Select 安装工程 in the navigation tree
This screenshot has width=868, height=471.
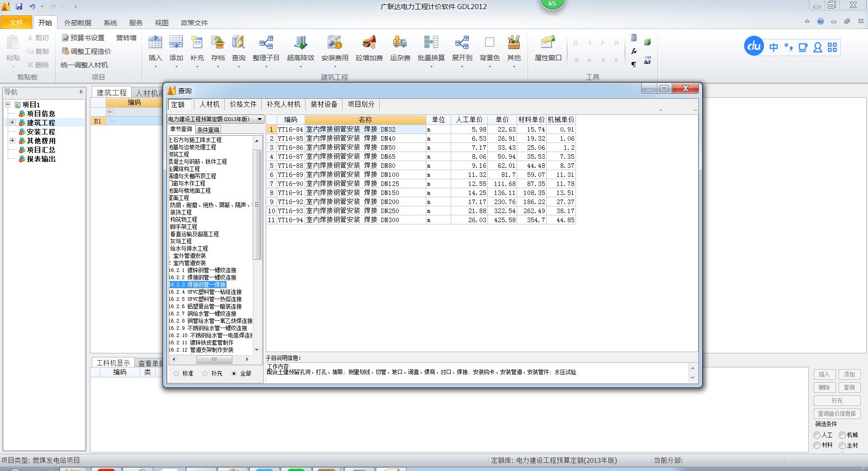(x=41, y=132)
